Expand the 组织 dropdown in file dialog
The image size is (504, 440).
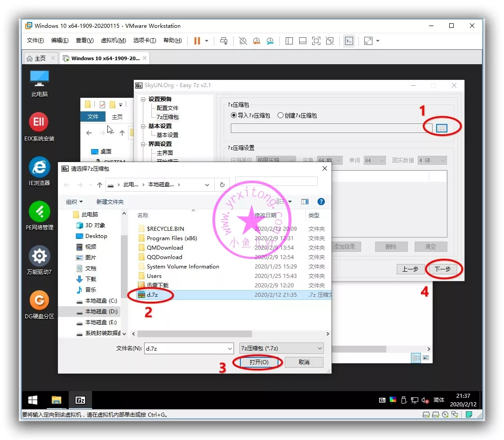[74, 202]
